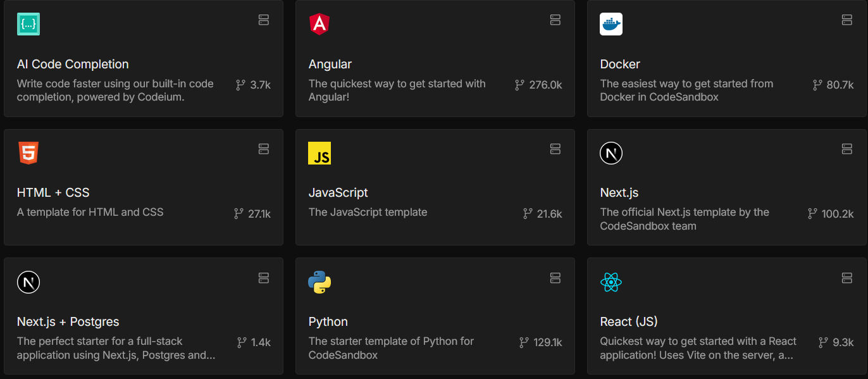Open the Angular template title
Image resolution: width=868 pixels, height=379 pixels.
click(x=330, y=65)
